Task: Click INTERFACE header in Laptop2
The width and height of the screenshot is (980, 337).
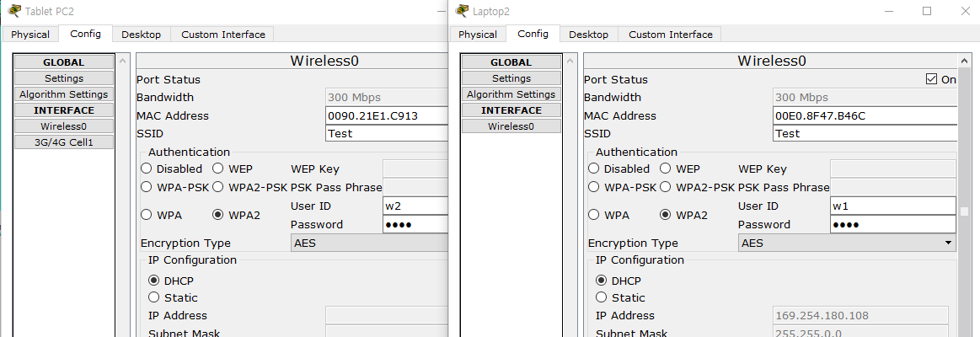Action: point(511,110)
